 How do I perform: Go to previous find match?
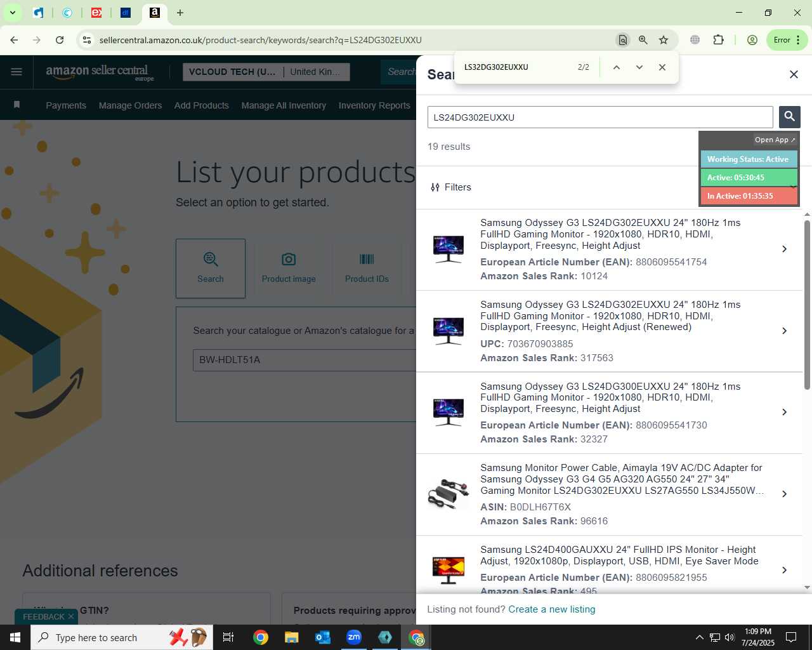616,67
